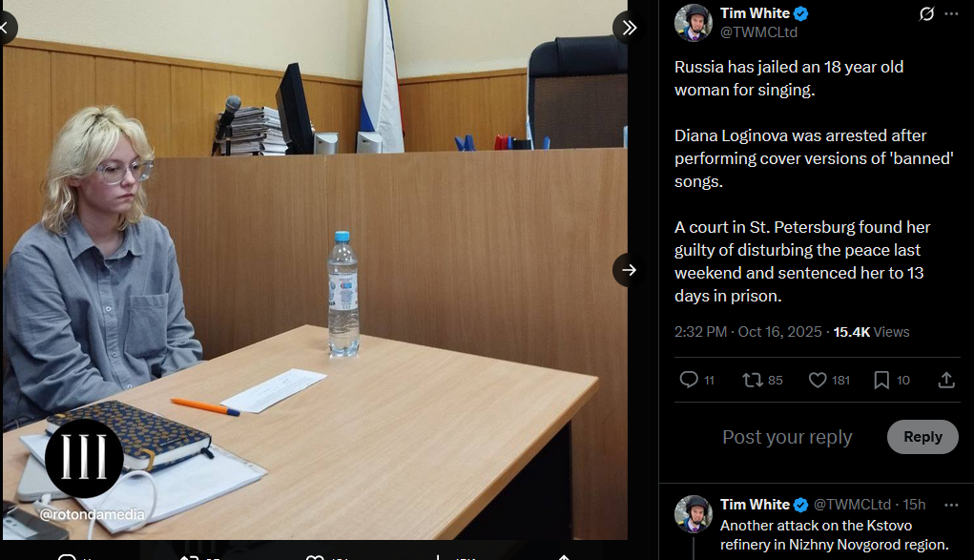Bookmark the tweet with 10 bookmarks
974x560 pixels.
coord(881,380)
